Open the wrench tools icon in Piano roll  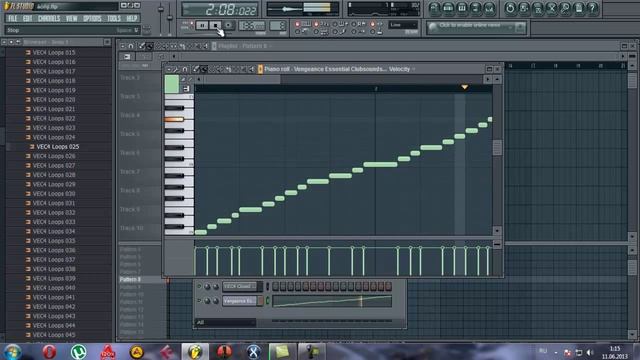(176, 69)
